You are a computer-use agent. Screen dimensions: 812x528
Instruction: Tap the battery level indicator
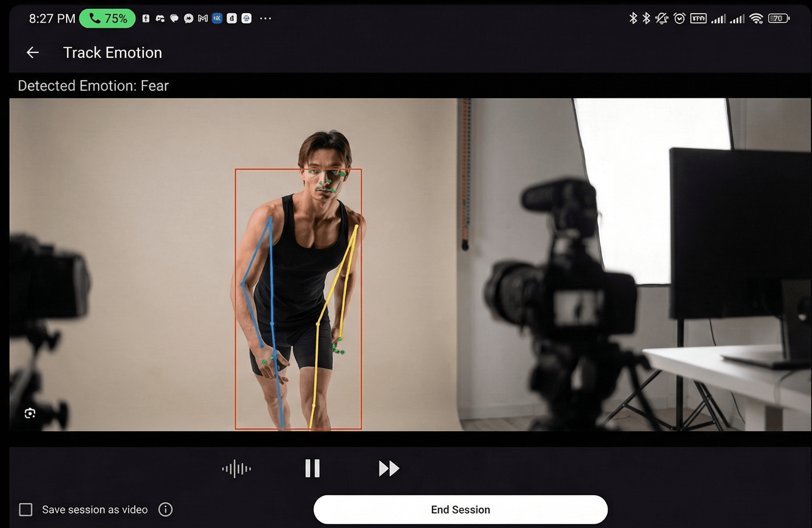point(778,18)
